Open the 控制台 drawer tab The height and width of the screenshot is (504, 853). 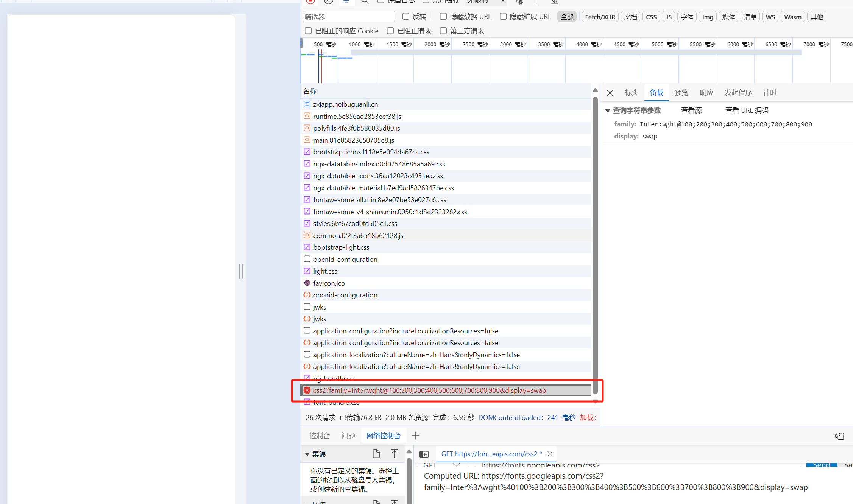tap(320, 436)
